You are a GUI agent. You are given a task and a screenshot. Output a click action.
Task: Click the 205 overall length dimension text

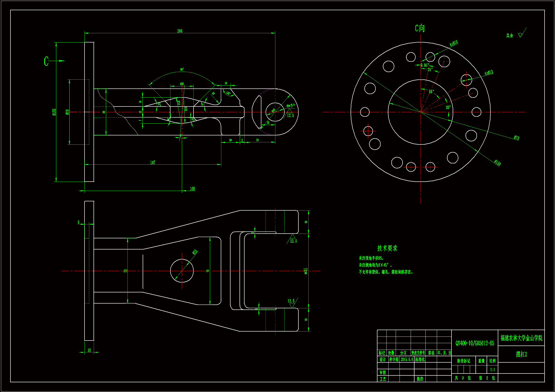click(180, 31)
